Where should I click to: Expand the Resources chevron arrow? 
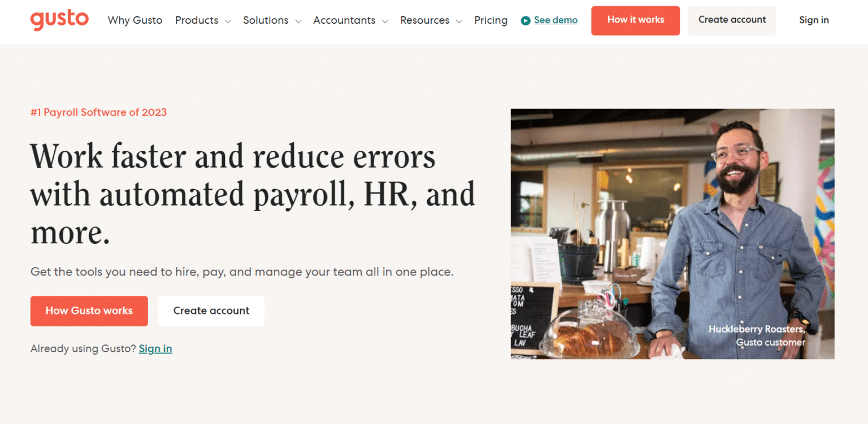(459, 21)
